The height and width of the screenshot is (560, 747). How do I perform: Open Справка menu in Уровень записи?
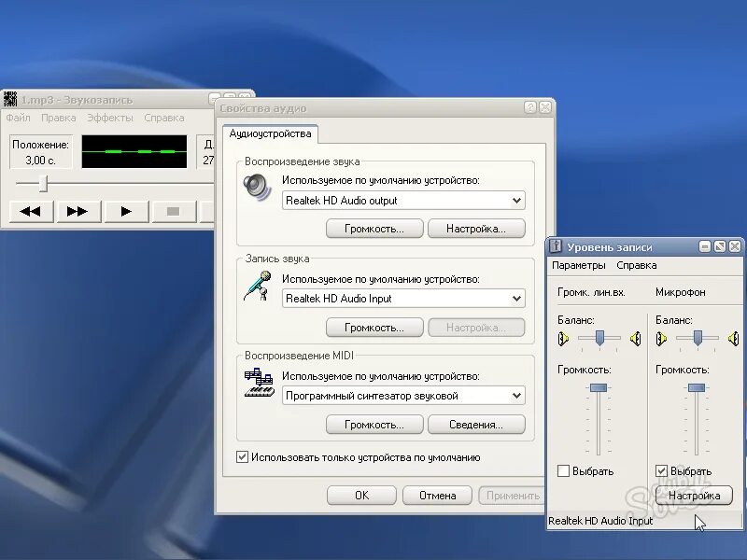(637, 265)
